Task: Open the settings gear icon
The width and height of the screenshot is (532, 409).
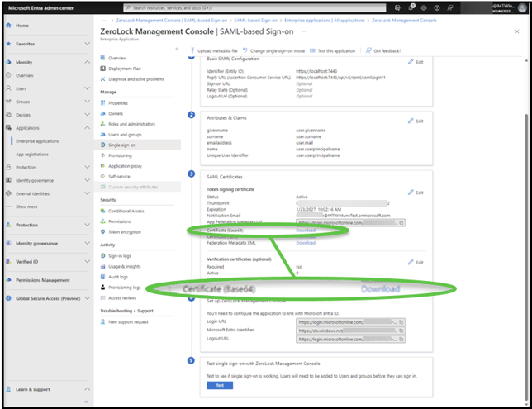Action: tap(424, 7)
